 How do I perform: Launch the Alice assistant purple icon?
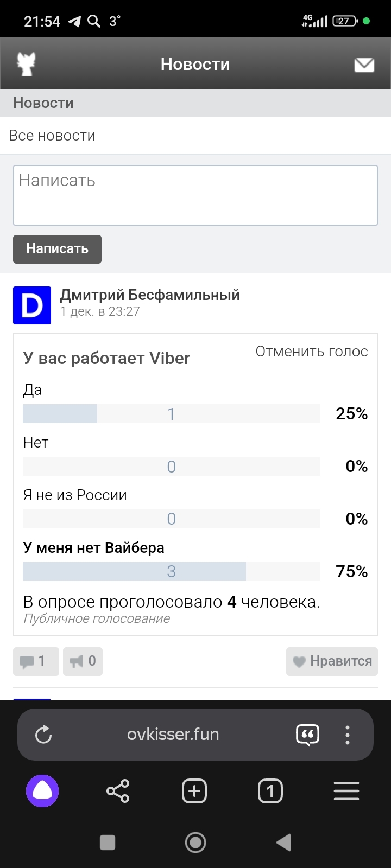point(42,792)
